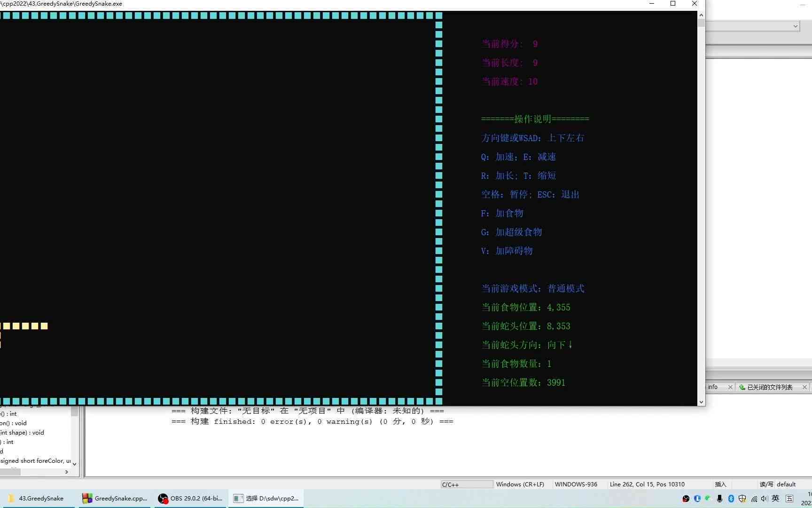812x508 pixels.
Task: Click 当前速度: 10 speed text
Action: [x=510, y=82]
